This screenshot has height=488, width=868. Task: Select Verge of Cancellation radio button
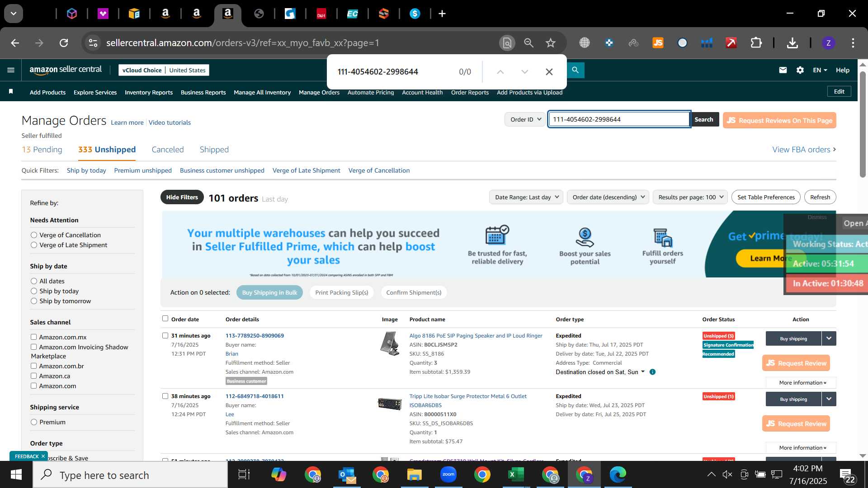tap(34, 235)
